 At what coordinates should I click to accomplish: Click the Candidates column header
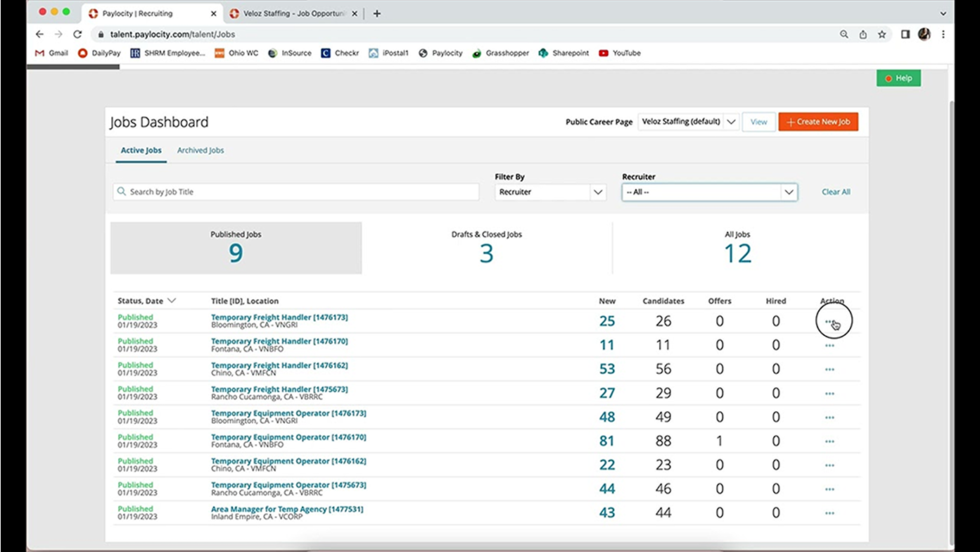663,301
